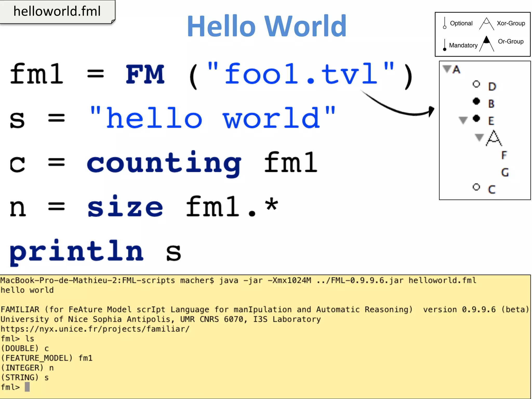Click the optional circle next to D
This screenshot has width=532, height=399.
click(x=476, y=84)
